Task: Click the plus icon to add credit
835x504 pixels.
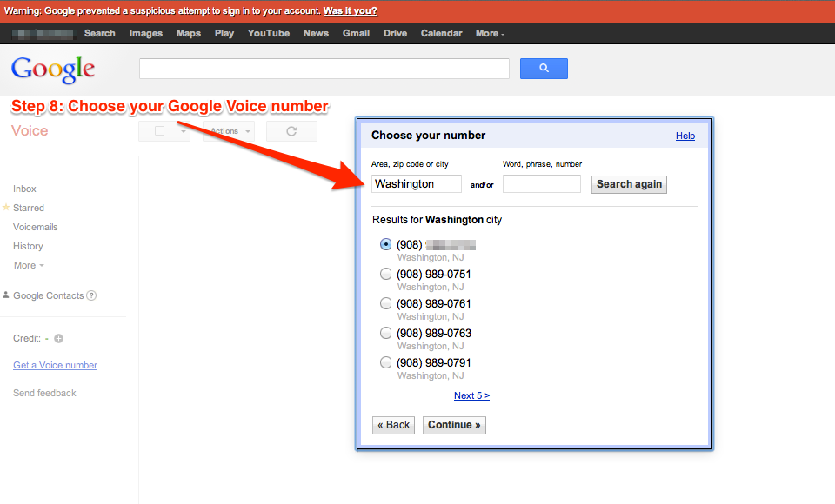Action: click(x=59, y=339)
